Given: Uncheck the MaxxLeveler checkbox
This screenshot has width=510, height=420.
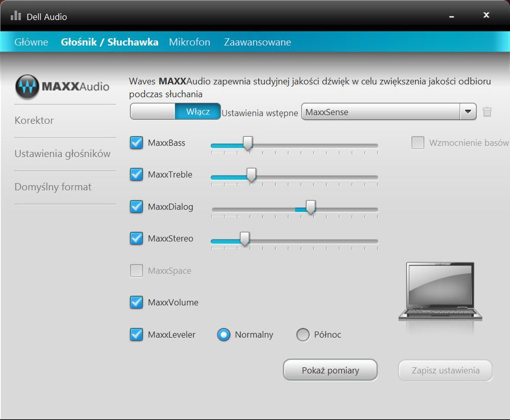Looking at the screenshot, I should coord(136,335).
